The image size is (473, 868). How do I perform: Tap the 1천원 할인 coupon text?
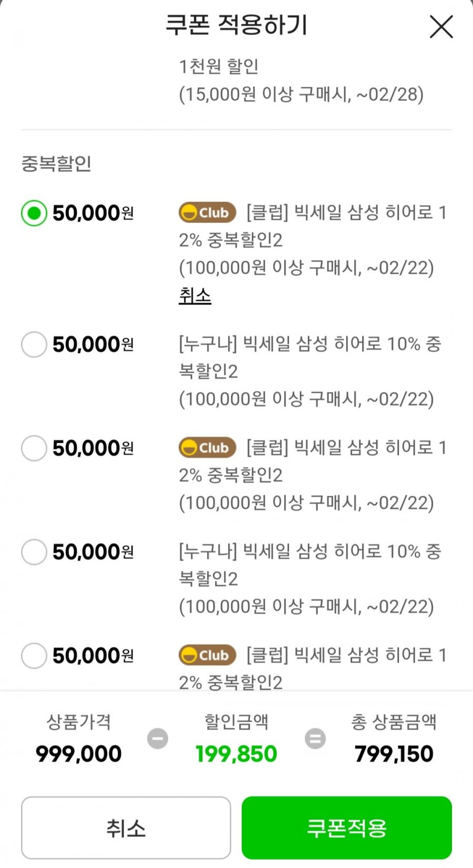(x=219, y=66)
